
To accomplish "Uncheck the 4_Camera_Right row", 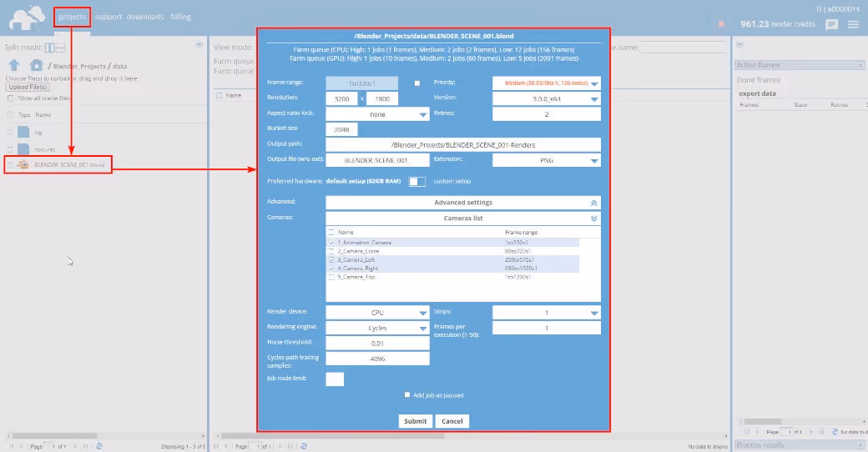I will pyautogui.click(x=331, y=269).
